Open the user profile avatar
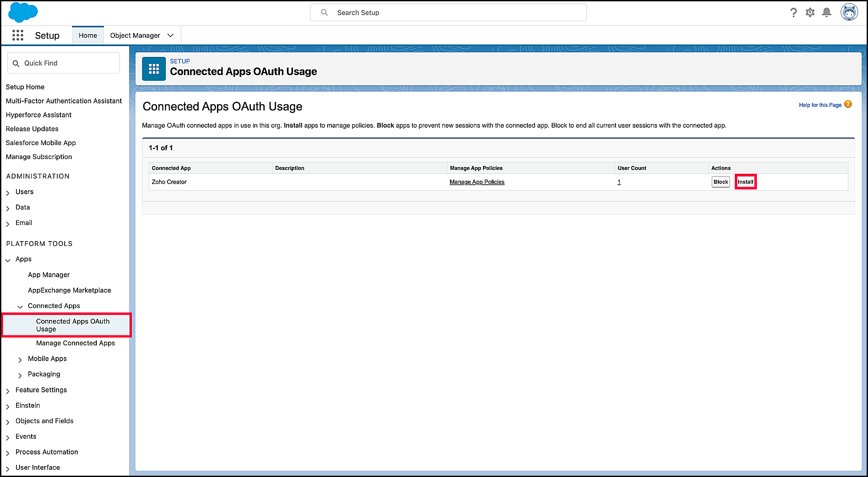This screenshot has height=477, width=868. click(849, 13)
